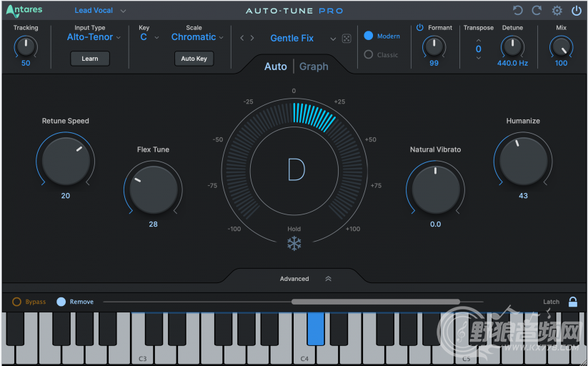Switch to the Auto tab
Viewport: 588px width, 366px height.
click(275, 66)
